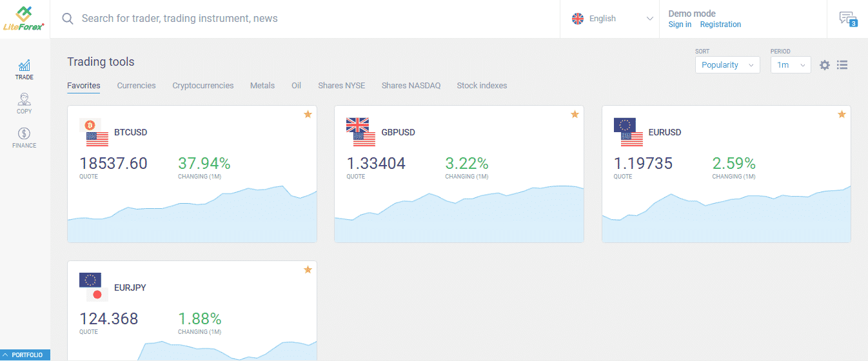The image size is (868, 361).
Task: Click the BTCUSD change 37.94%
Action: 204,163
